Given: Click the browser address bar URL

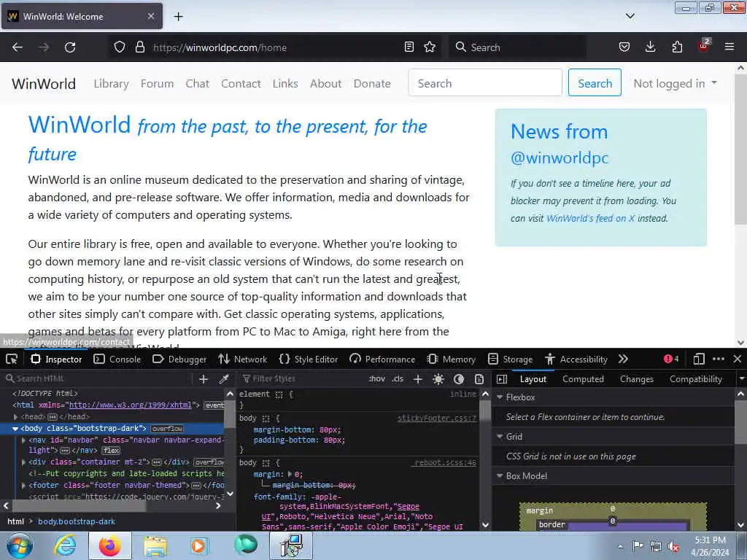Looking at the screenshot, I should (x=274, y=47).
